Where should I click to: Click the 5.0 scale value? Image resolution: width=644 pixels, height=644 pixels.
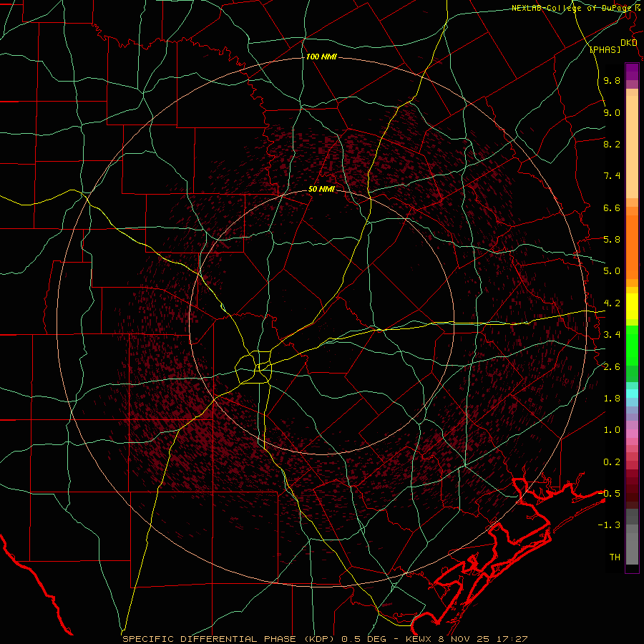612,271
